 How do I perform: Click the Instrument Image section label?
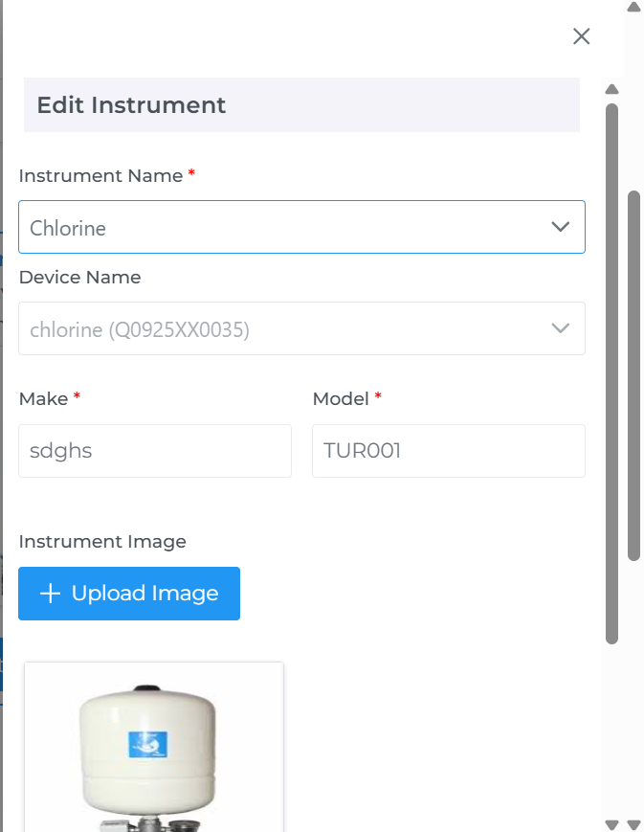102,542
